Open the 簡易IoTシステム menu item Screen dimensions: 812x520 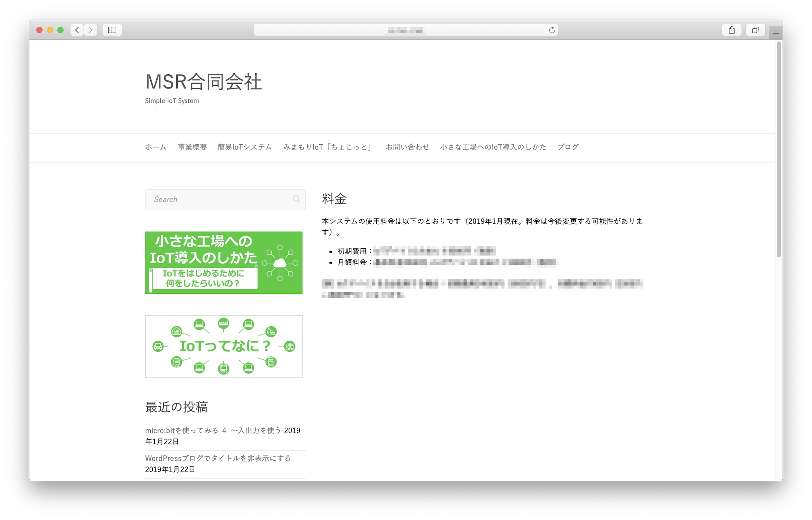click(244, 147)
